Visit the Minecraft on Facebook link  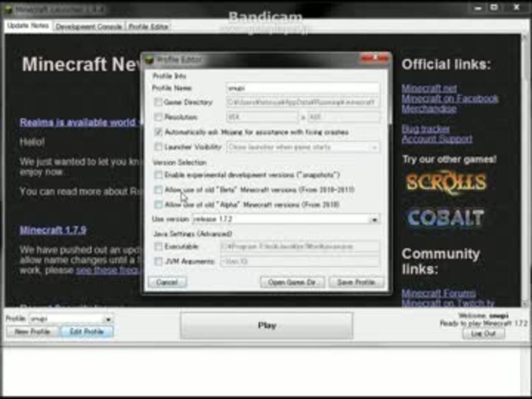coord(450,99)
